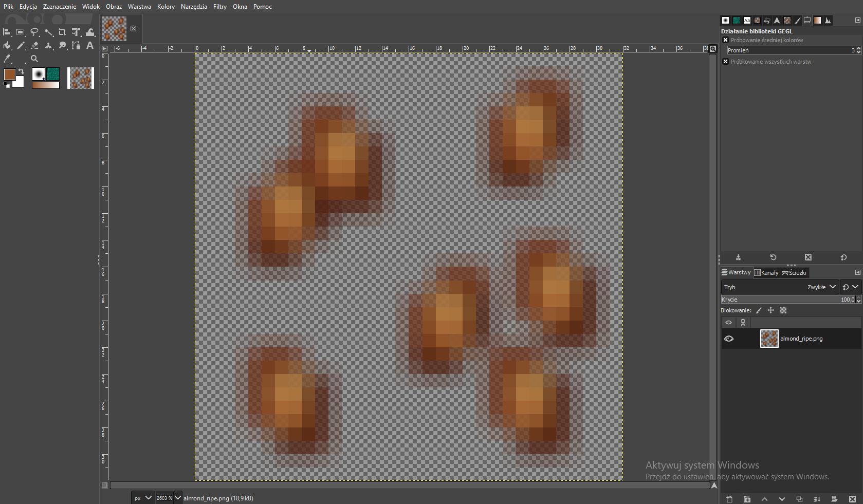Click the white background color swatch
This screenshot has height=504, width=863.
(x=20, y=83)
